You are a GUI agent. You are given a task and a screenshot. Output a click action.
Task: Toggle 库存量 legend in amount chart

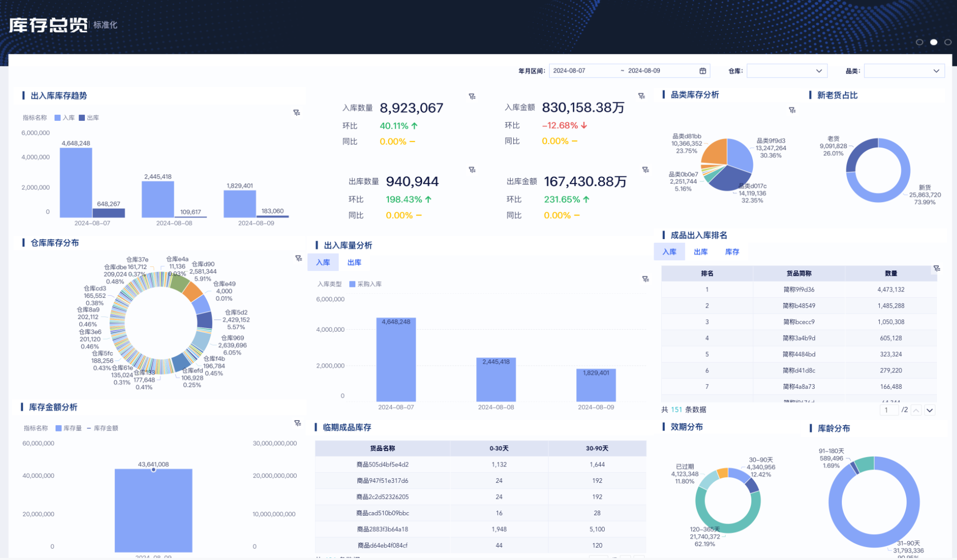68,428
